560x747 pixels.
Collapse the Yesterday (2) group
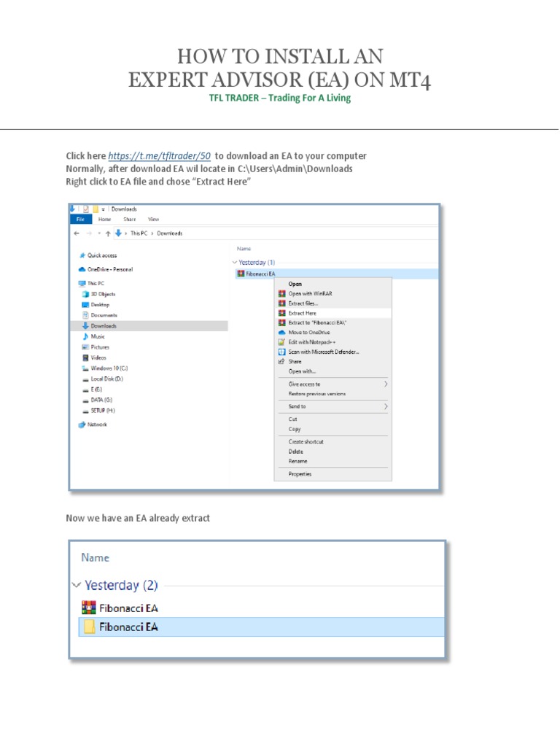click(76, 585)
